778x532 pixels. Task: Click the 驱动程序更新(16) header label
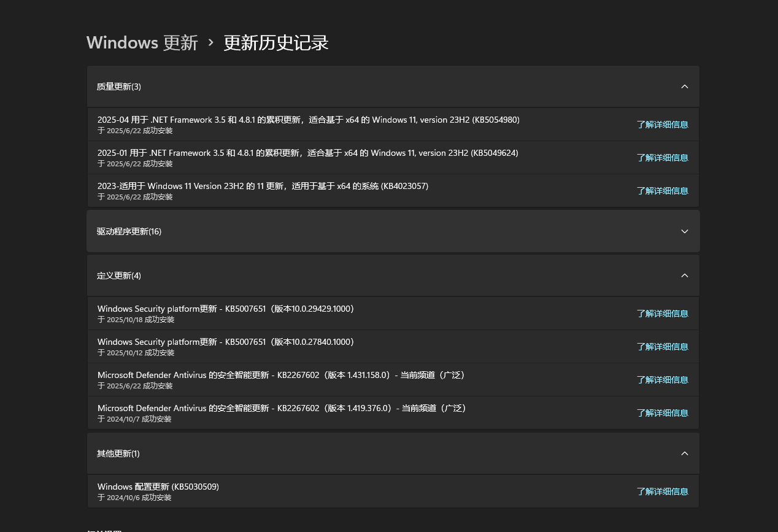129,231
